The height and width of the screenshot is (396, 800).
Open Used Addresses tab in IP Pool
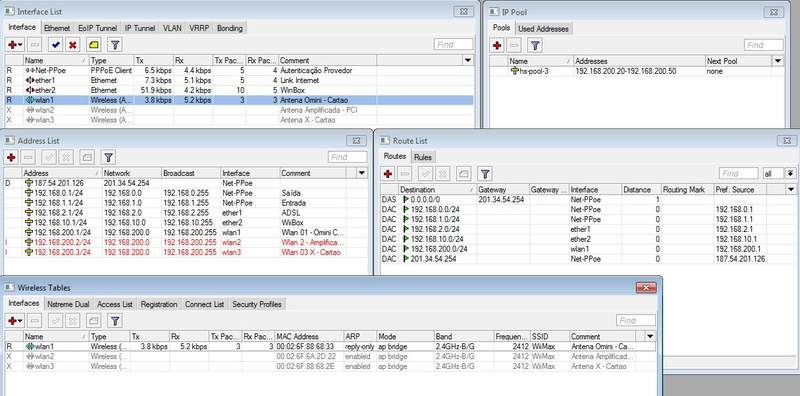[x=543, y=29]
